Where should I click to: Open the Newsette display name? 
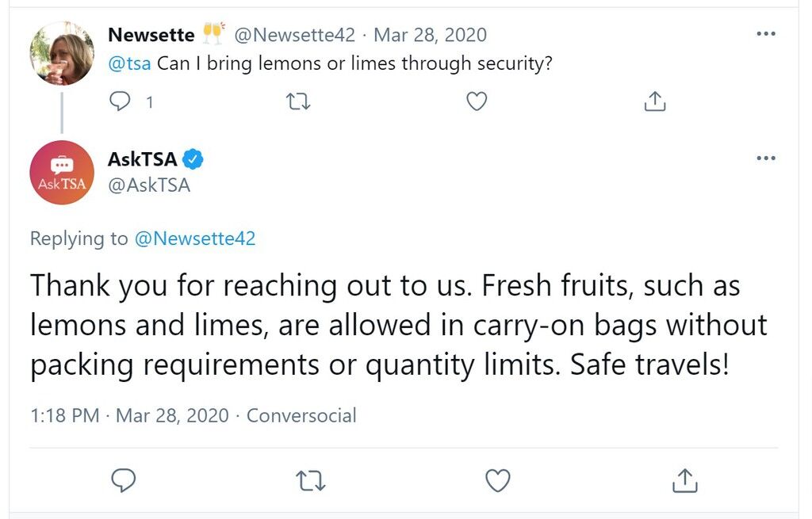(151, 35)
